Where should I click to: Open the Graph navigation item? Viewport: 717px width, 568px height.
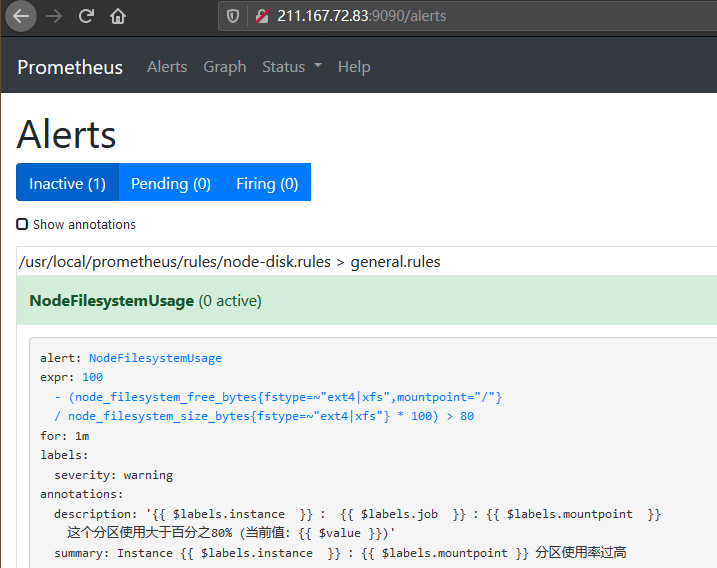(224, 67)
